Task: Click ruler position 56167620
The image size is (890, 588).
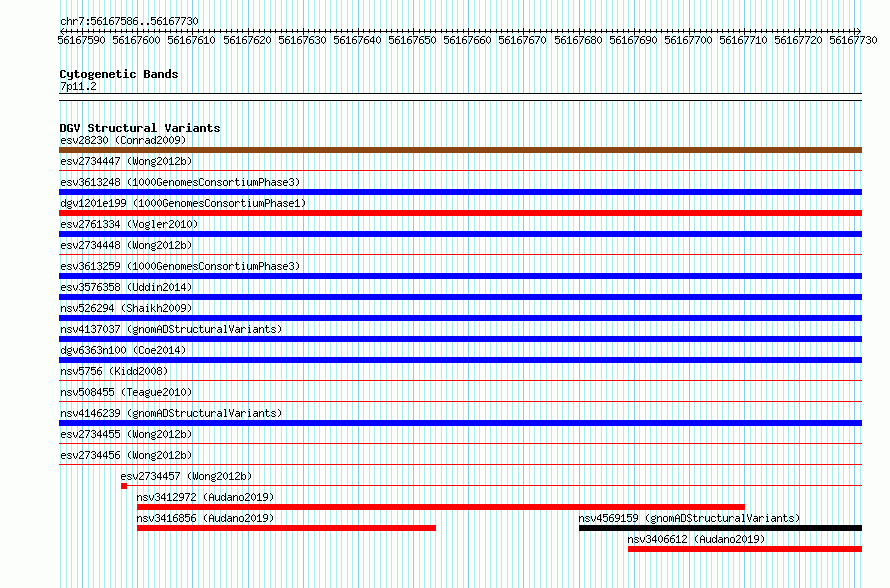Action: point(247,40)
